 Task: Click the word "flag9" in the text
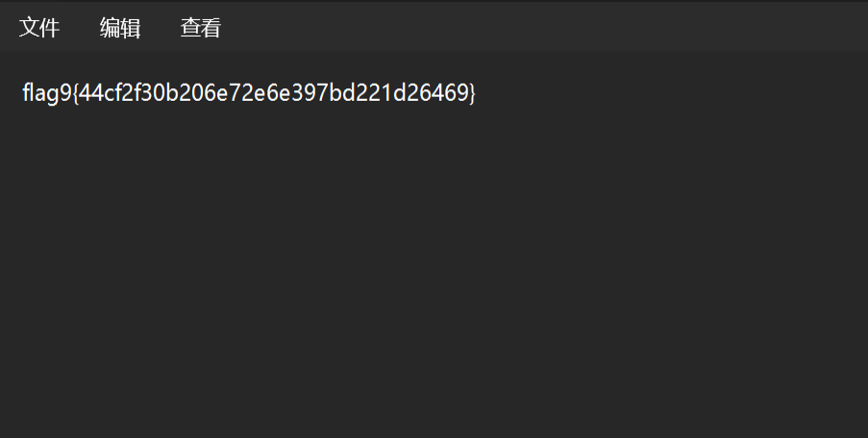[45, 94]
